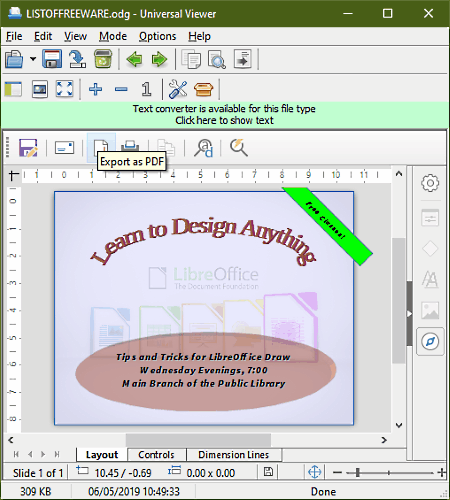Click the zoom slider plus button
The width and height of the screenshot is (450, 500).
click(442, 472)
